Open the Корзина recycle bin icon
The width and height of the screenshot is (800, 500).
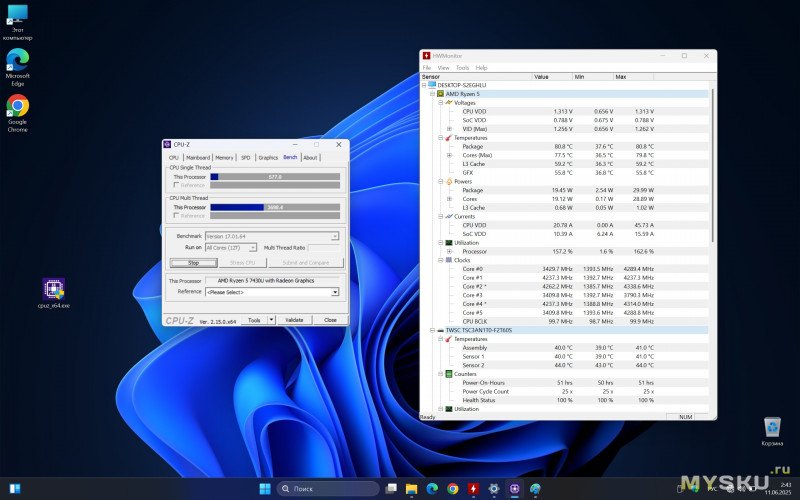click(772, 431)
